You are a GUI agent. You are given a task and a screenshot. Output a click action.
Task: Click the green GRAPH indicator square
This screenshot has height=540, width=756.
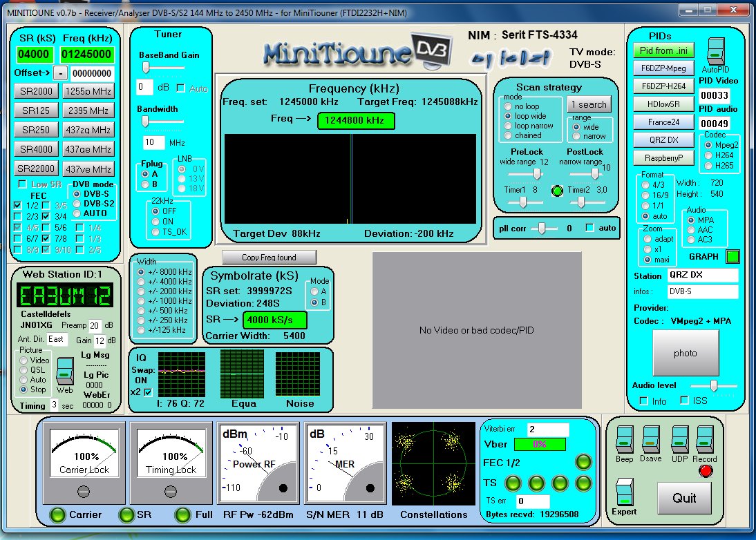pos(733,257)
